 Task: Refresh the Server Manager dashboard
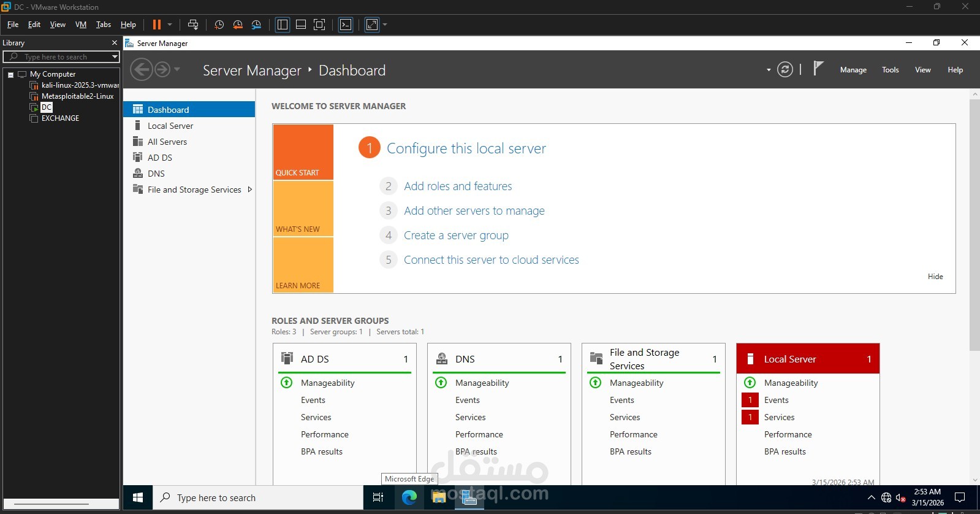click(785, 69)
